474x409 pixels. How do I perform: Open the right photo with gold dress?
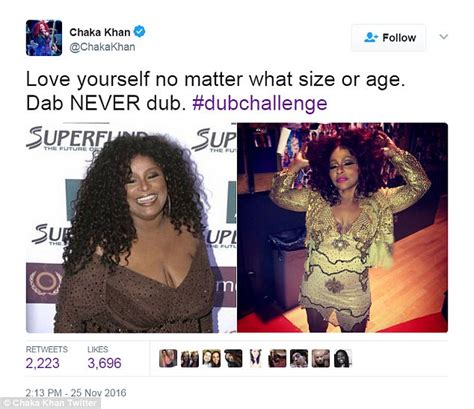[343, 228]
